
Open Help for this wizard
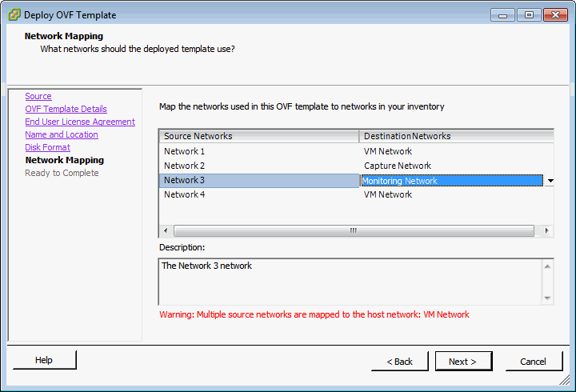[44, 361]
